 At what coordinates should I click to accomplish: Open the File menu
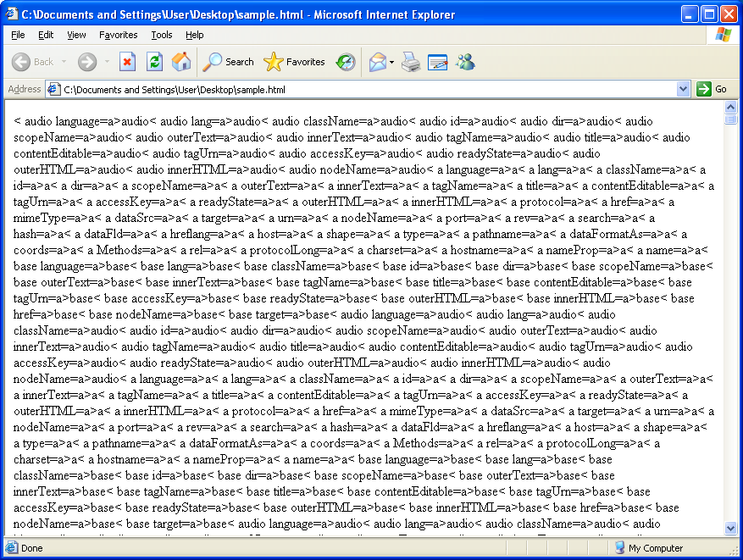19,35
